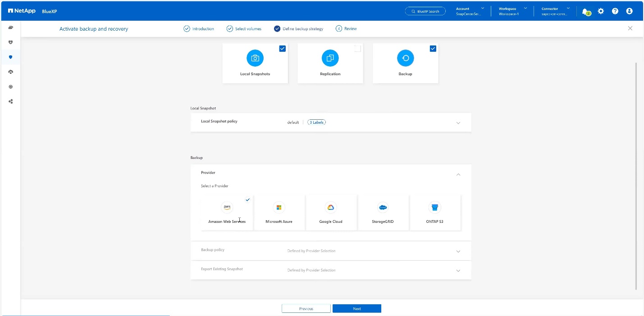Go to the Select volumes step
The height and width of the screenshot is (316, 644).
coord(244,29)
